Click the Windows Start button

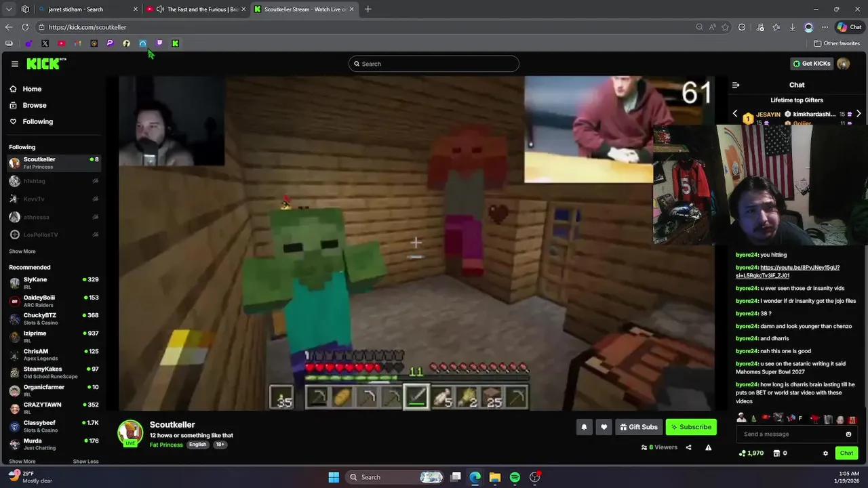(334, 477)
